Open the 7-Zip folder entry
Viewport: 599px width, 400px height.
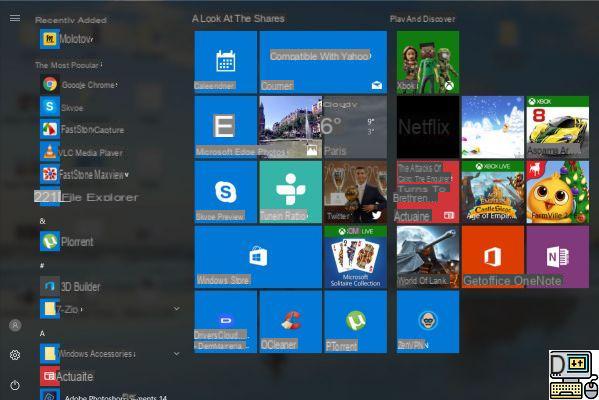pos(62,309)
